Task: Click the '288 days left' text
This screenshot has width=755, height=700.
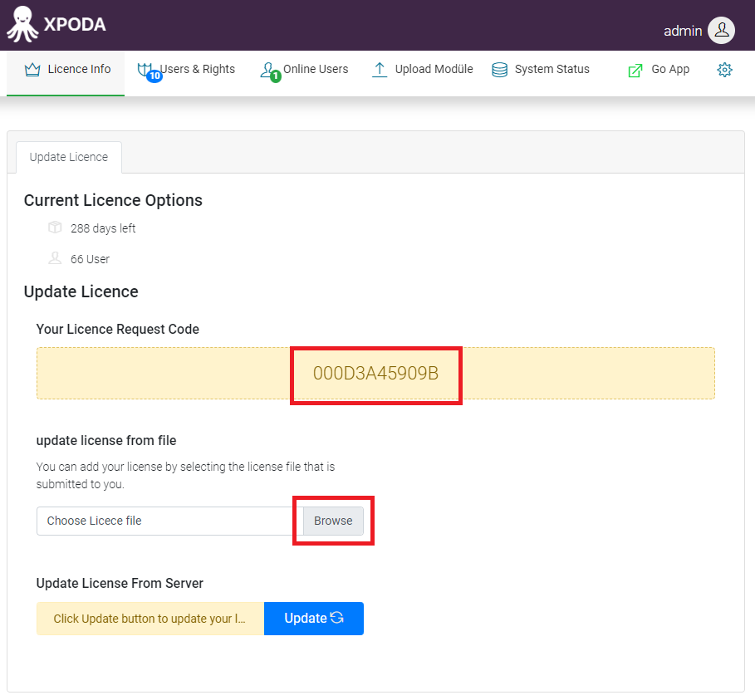Action: [x=103, y=228]
